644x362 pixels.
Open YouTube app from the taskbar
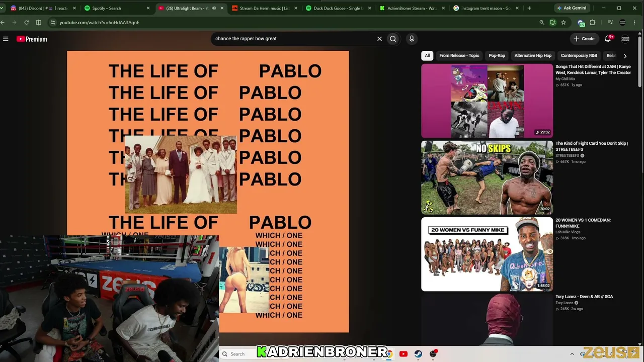(403, 354)
